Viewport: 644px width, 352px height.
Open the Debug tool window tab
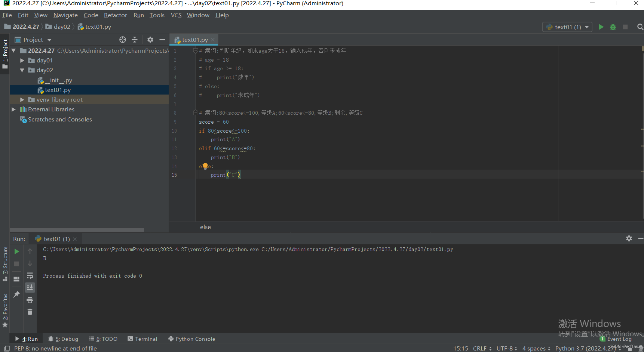63,339
